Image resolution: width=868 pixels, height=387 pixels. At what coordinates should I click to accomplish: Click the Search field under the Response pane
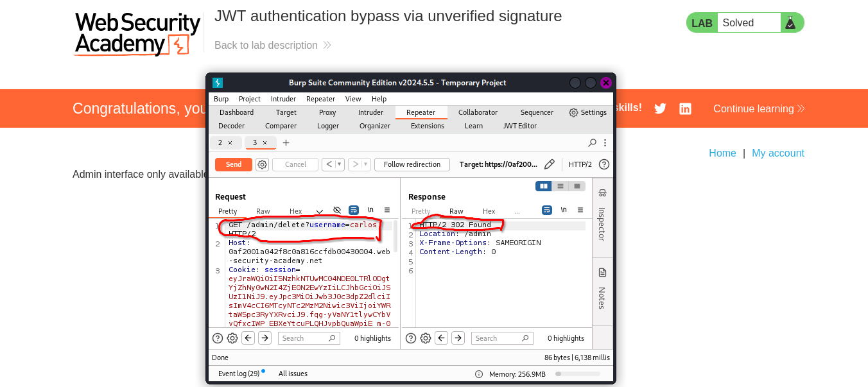(502, 338)
